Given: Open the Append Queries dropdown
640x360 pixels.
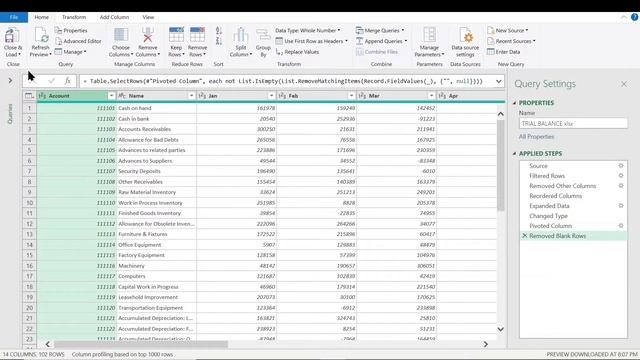Looking at the screenshot, I should 382,41.
